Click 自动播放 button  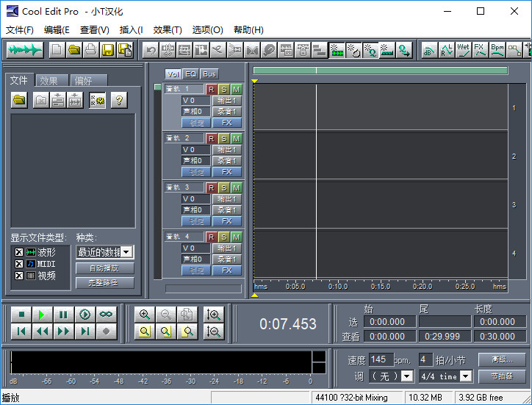point(105,268)
